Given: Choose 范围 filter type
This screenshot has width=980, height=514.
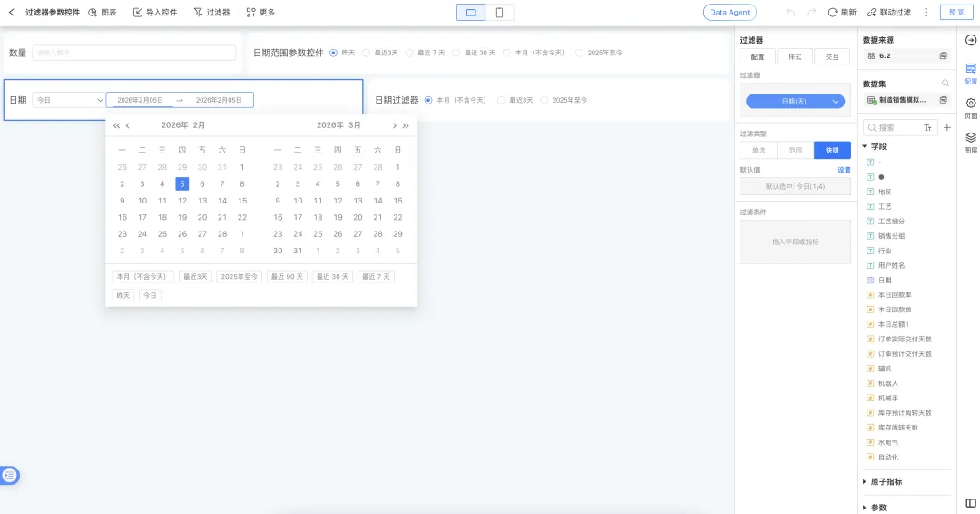Looking at the screenshot, I should coord(795,150).
